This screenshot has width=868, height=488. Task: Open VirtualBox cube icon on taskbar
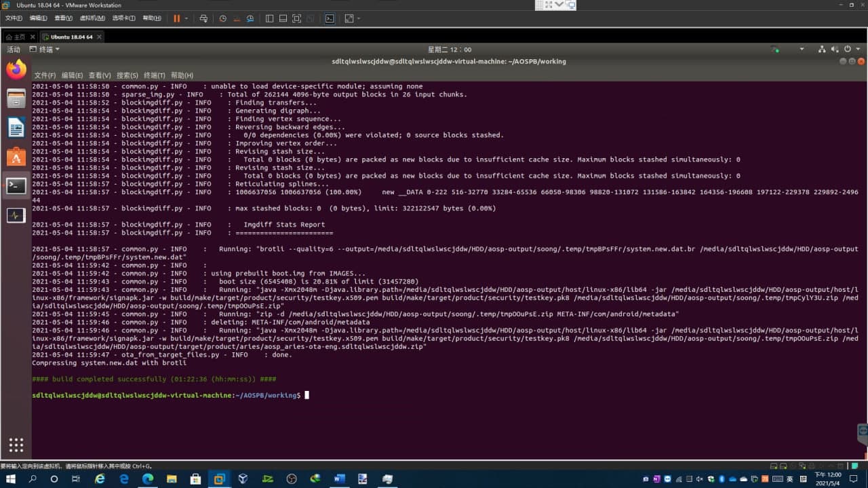point(243,478)
